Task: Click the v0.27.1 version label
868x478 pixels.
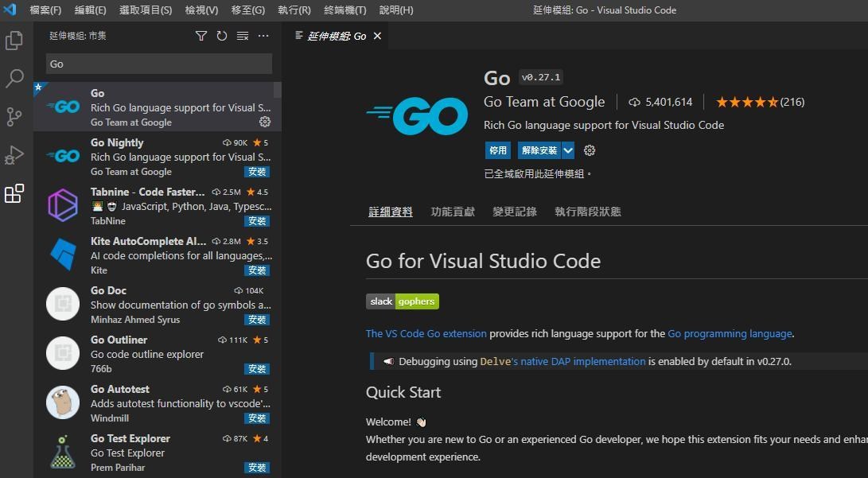Action: (x=541, y=77)
